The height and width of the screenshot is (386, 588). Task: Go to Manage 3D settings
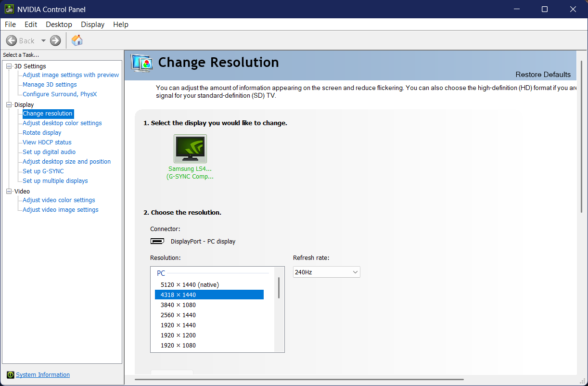[x=50, y=85]
